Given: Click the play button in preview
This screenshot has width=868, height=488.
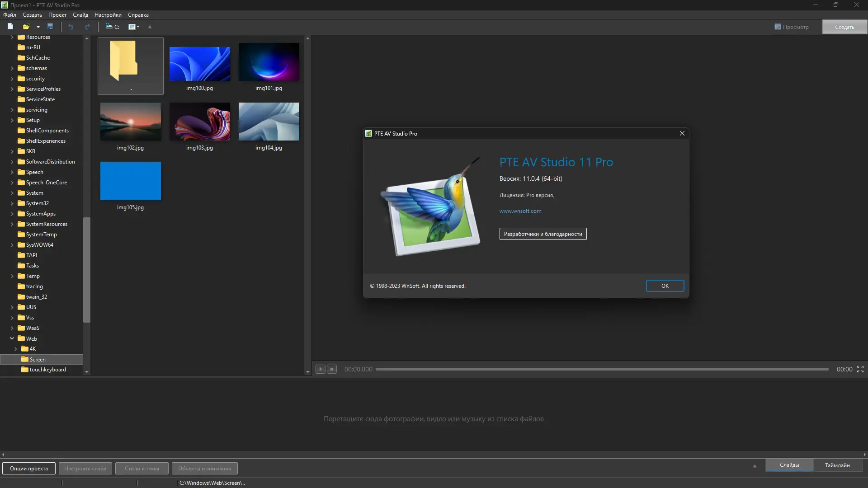Looking at the screenshot, I should click(320, 369).
